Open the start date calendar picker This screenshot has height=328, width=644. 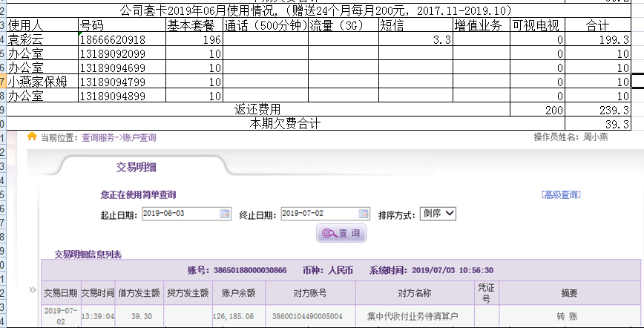(225, 214)
